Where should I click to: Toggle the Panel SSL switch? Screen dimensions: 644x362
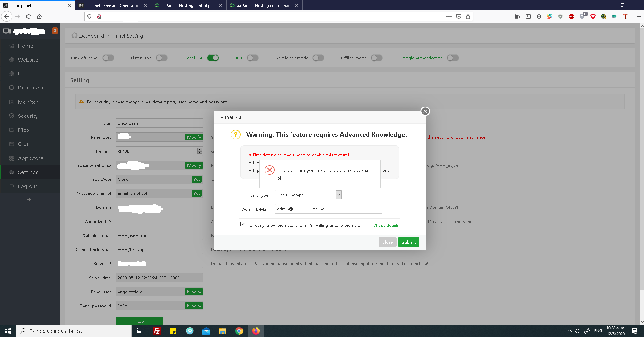click(x=213, y=58)
